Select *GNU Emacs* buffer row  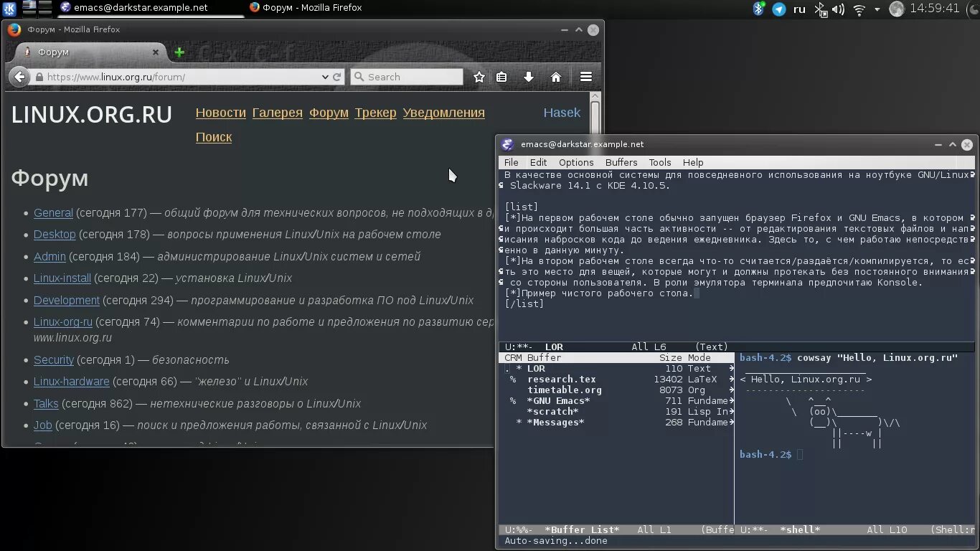click(616, 401)
